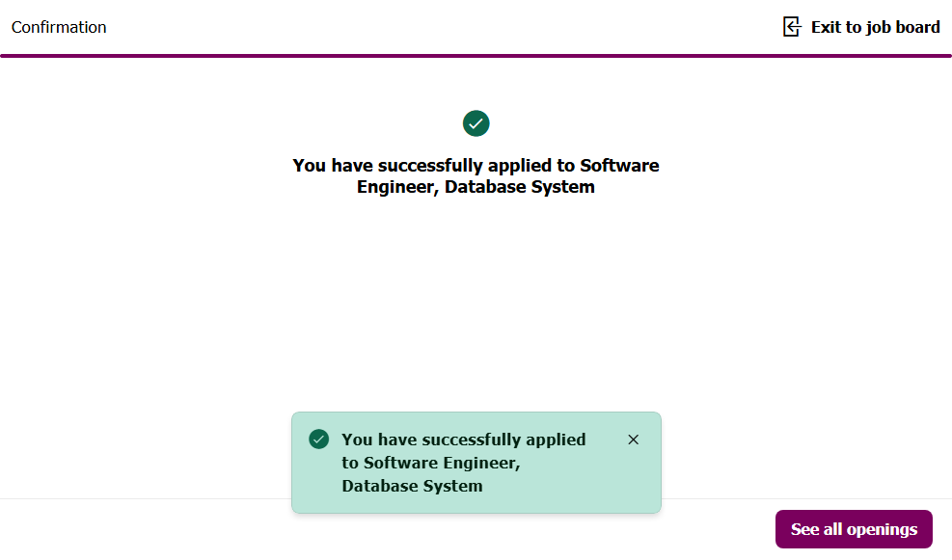
Task: Dismiss the success toast with the X
Action: click(633, 440)
